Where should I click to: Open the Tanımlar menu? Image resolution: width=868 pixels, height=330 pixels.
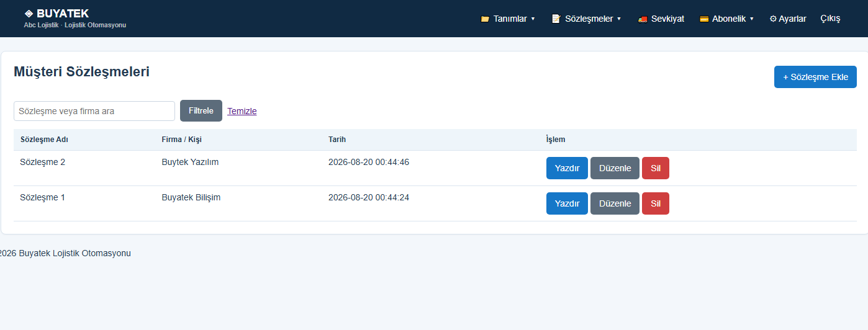(x=508, y=19)
